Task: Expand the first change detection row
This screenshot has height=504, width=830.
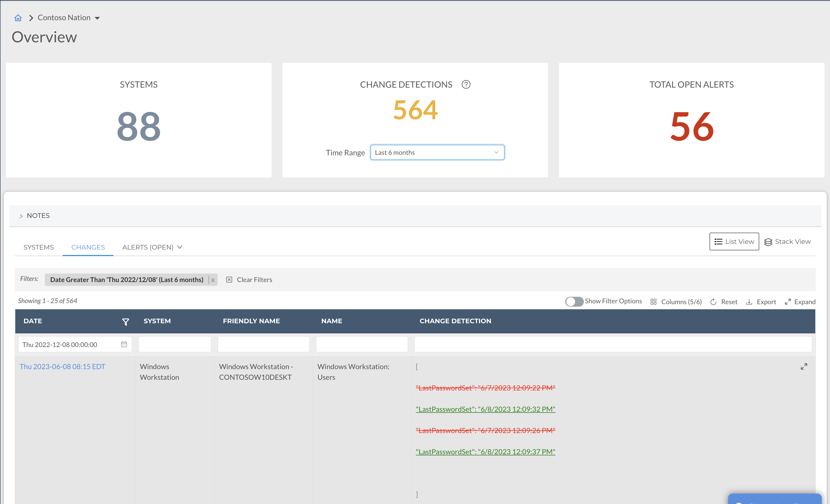Action: [x=804, y=367]
